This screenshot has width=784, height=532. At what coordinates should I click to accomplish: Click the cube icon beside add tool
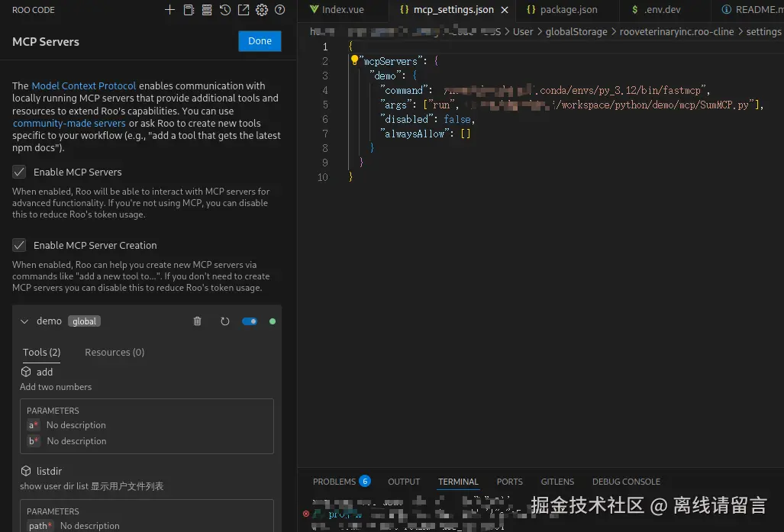click(26, 372)
